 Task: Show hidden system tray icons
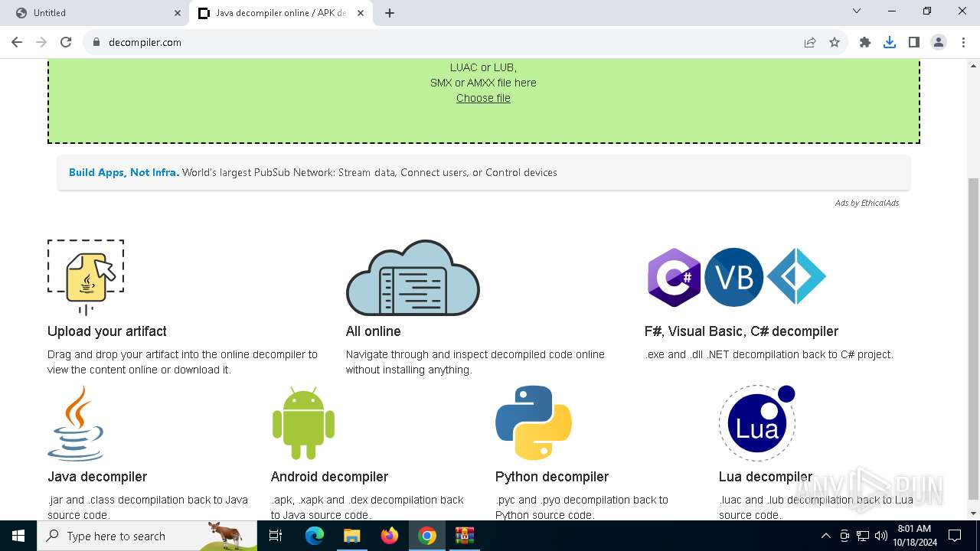825,536
